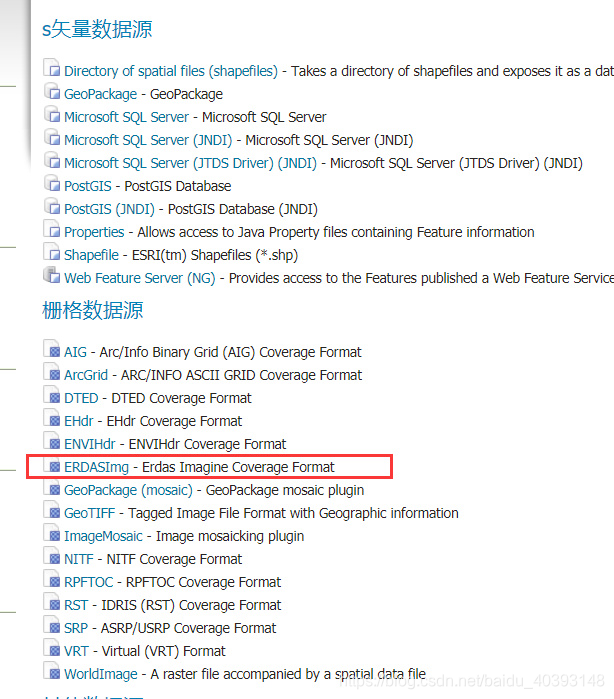Open the ArcGrid link
Screen dimensions: 614x699
86,375
